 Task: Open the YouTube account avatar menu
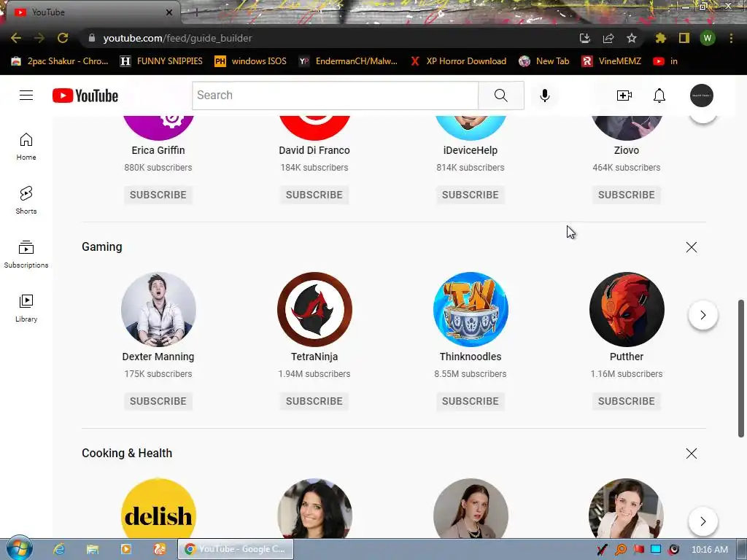(702, 96)
